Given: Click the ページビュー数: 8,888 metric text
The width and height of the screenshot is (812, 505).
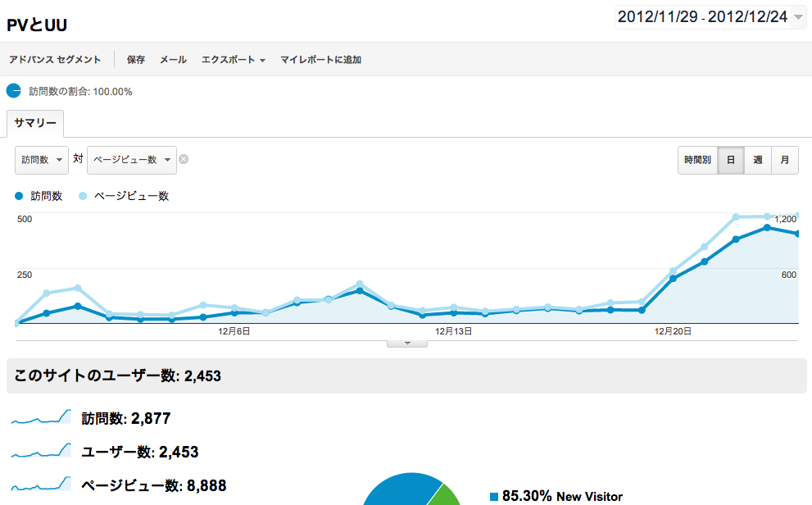Looking at the screenshot, I should (154, 485).
